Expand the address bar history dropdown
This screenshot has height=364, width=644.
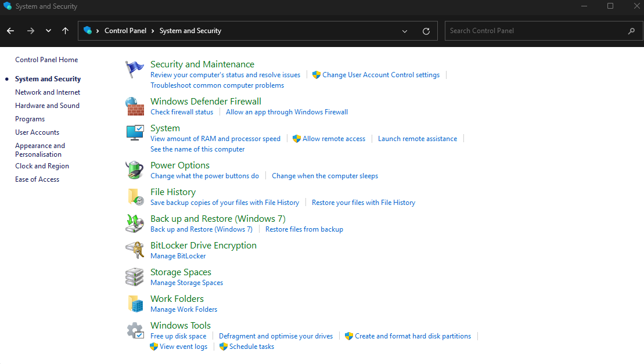(x=405, y=31)
